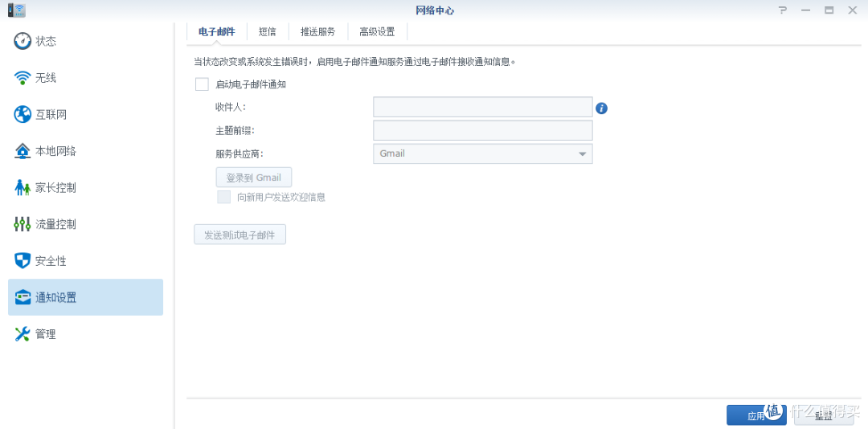The height and width of the screenshot is (429, 868).
Task: Click the 登录到 Gmail button
Action: click(253, 178)
